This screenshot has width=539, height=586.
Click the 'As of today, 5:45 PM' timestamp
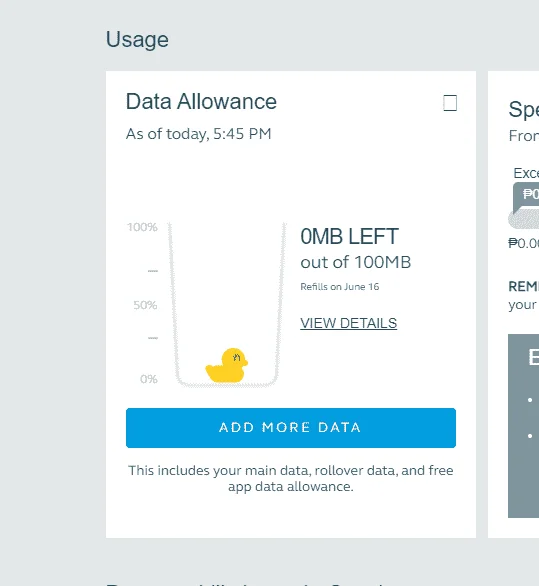pyautogui.click(x=198, y=134)
